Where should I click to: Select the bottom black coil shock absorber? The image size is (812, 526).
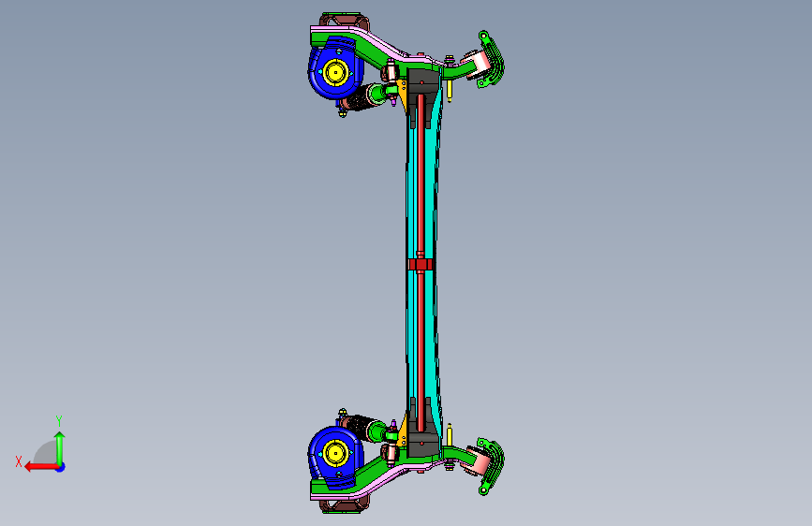[x=359, y=427]
